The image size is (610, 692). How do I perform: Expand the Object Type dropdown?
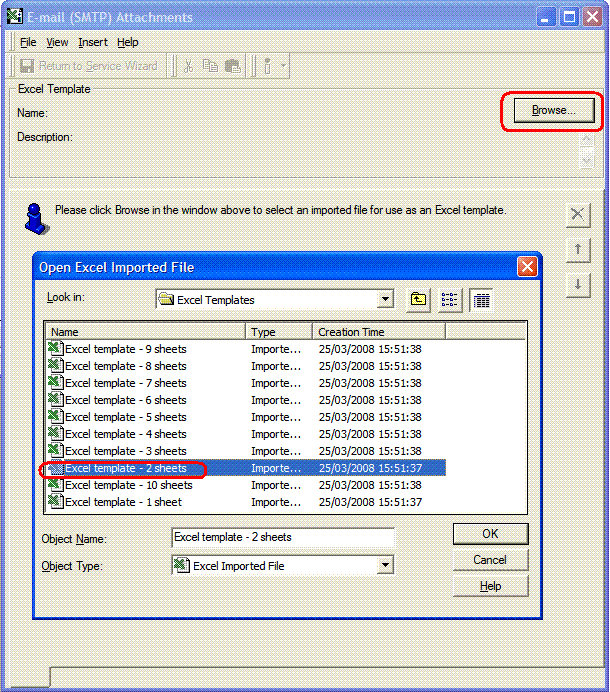385,565
